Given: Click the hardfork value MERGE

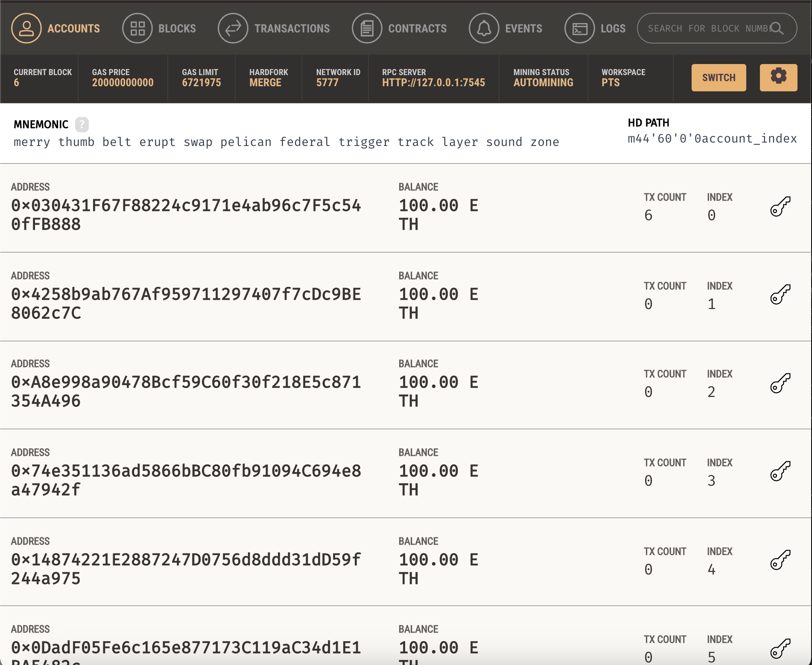Looking at the screenshot, I should tap(266, 83).
